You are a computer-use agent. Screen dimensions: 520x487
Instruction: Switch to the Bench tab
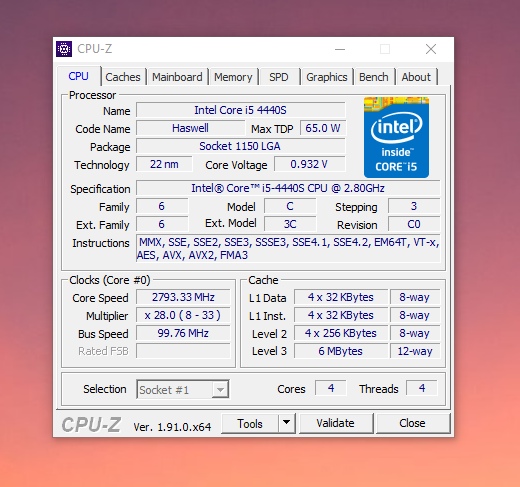pyautogui.click(x=374, y=77)
